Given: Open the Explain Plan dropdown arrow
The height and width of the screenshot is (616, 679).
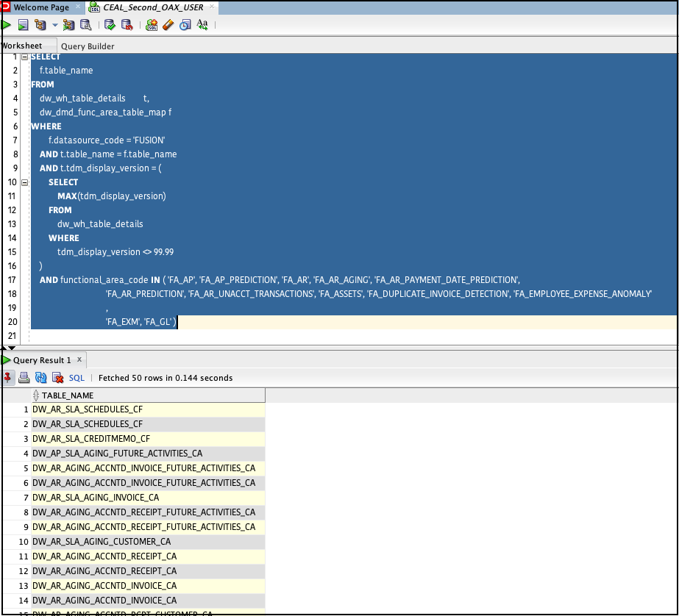Looking at the screenshot, I should (55, 24).
